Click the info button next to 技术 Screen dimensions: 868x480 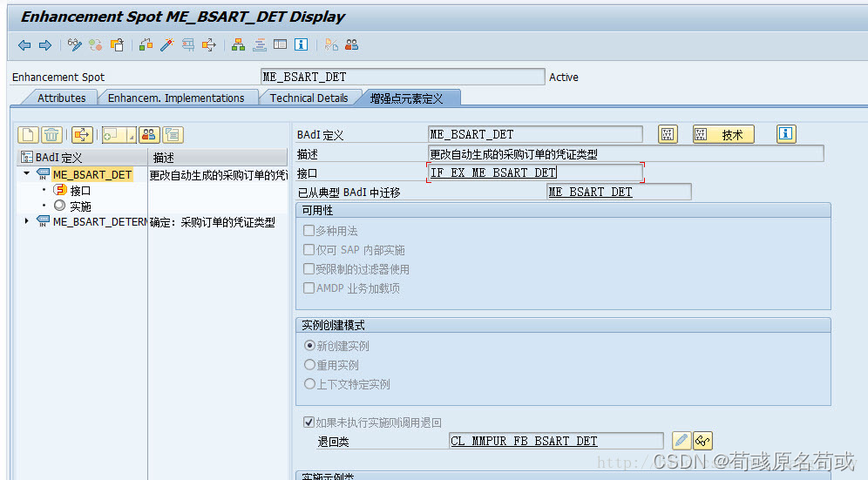[x=786, y=134]
